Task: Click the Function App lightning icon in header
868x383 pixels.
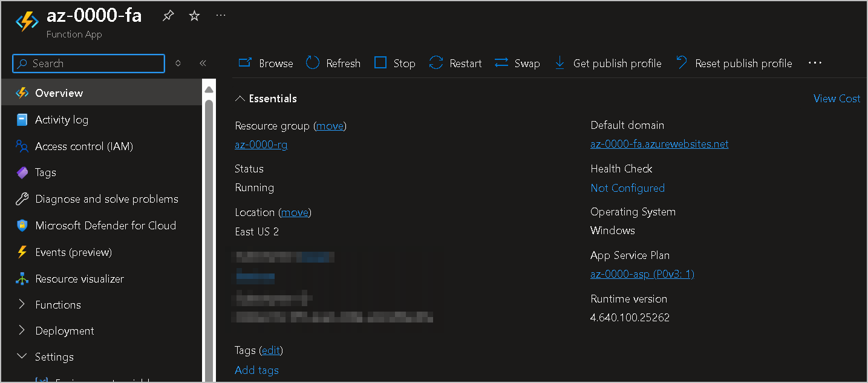Action: (x=27, y=21)
